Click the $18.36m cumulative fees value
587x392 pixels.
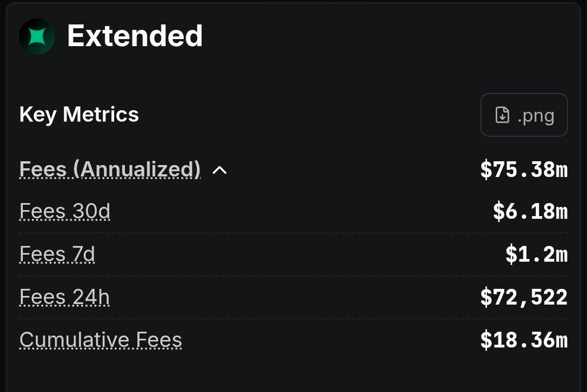[524, 340]
